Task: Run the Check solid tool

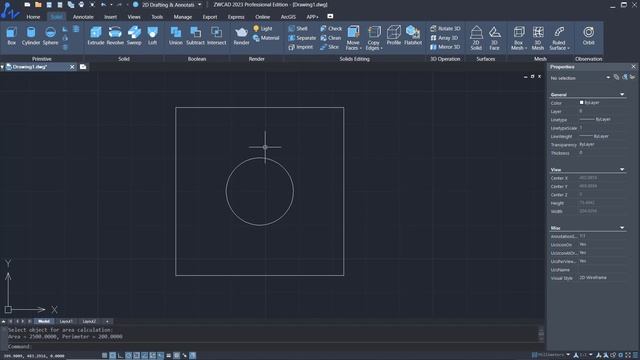Action: (x=331, y=29)
